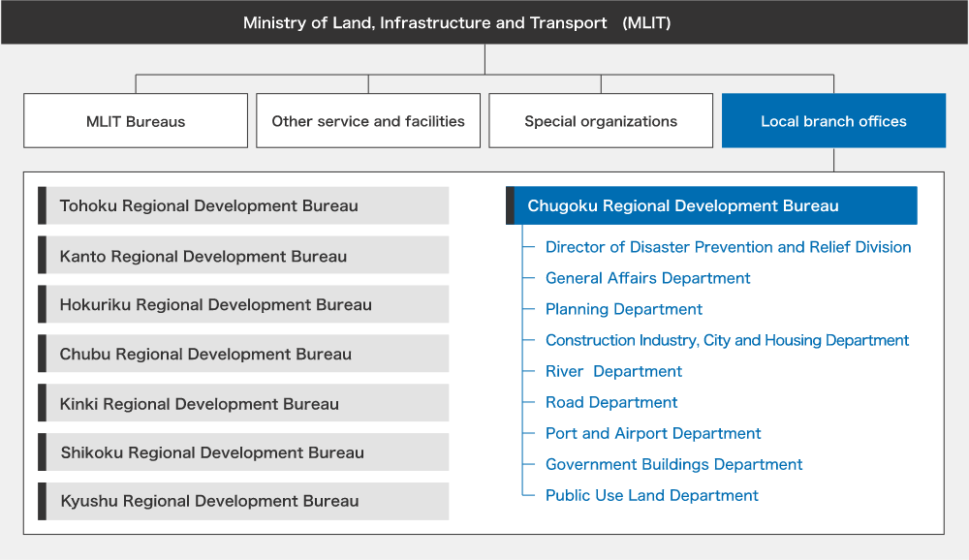Select the MLIT Bureaus box
The height and width of the screenshot is (560, 969).
pyautogui.click(x=136, y=120)
